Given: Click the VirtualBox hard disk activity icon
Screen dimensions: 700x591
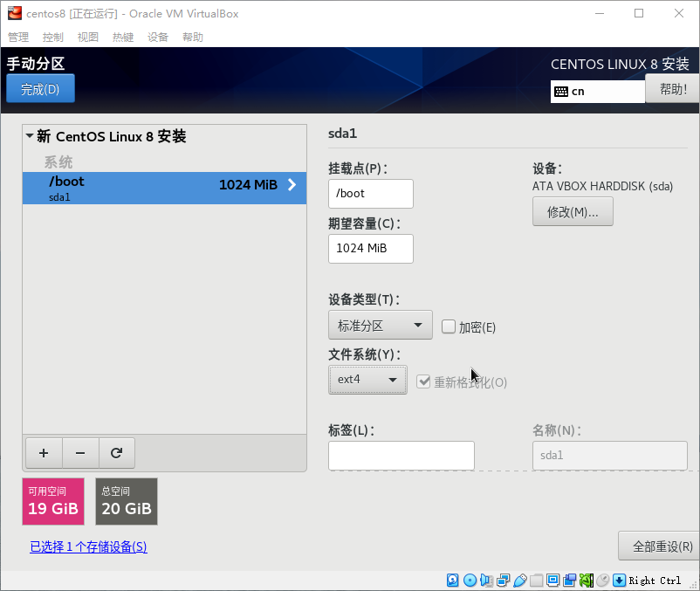Looking at the screenshot, I should [452, 581].
